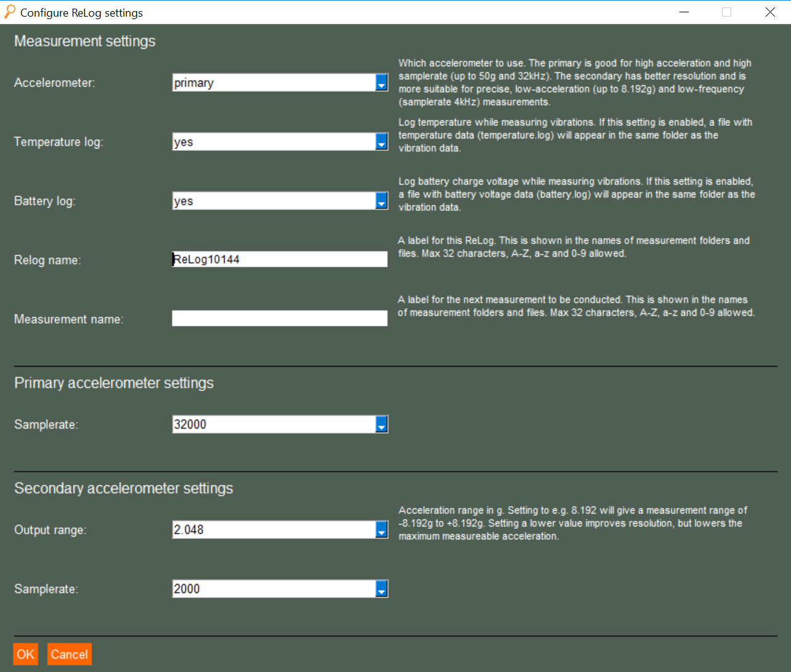Open primary accelerometer Samplerate dropdown 32000
This screenshot has width=791, height=672.
[x=280, y=424]
